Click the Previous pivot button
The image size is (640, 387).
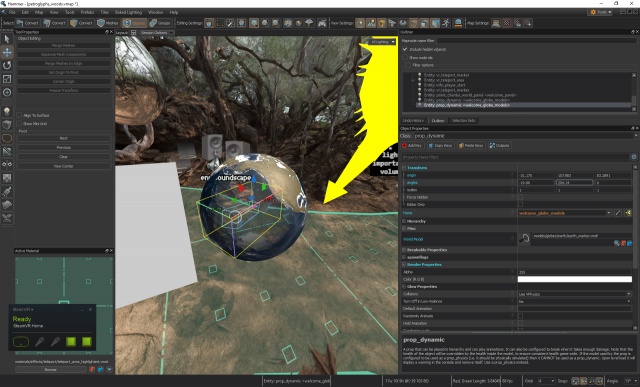pyautogui.click(x=64, y=147)
